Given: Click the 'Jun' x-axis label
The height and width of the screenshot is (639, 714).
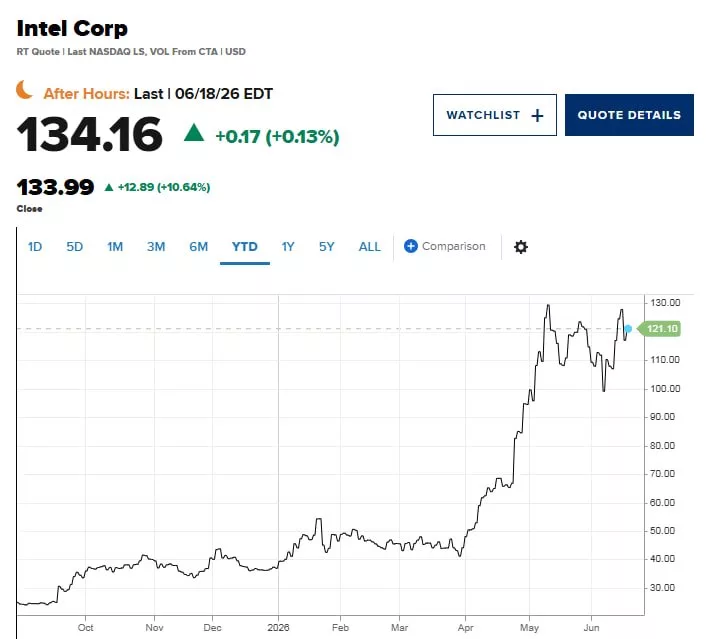Looking at the screenshot, I should (x=591, y=628).
